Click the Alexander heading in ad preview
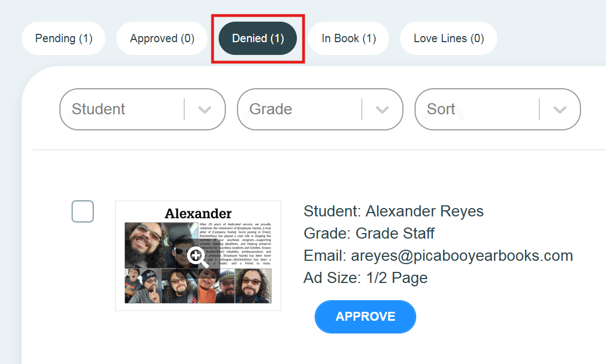 pos(198,214)
